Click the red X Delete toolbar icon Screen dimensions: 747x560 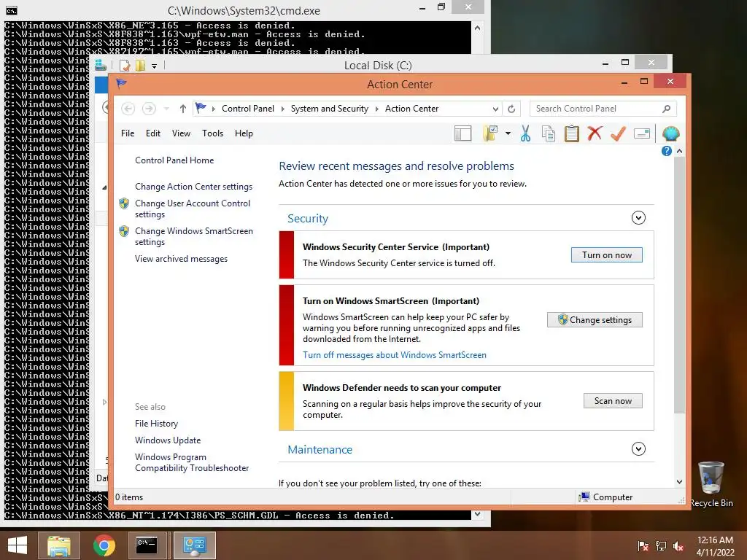point(595,134)
